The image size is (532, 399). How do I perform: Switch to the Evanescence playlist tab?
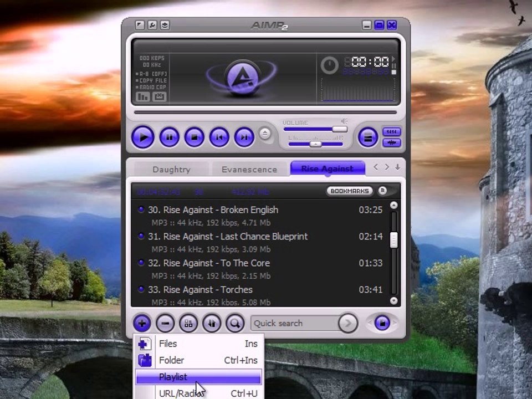(x=249, y=169)
